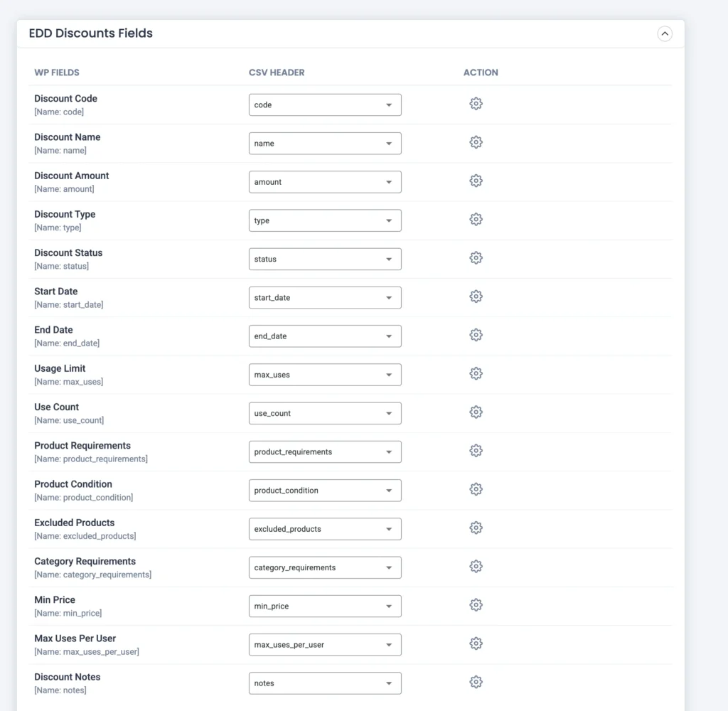Click the 'Max Uses Per User' label
Screen dimensions: 728x711
pos(75,638)
